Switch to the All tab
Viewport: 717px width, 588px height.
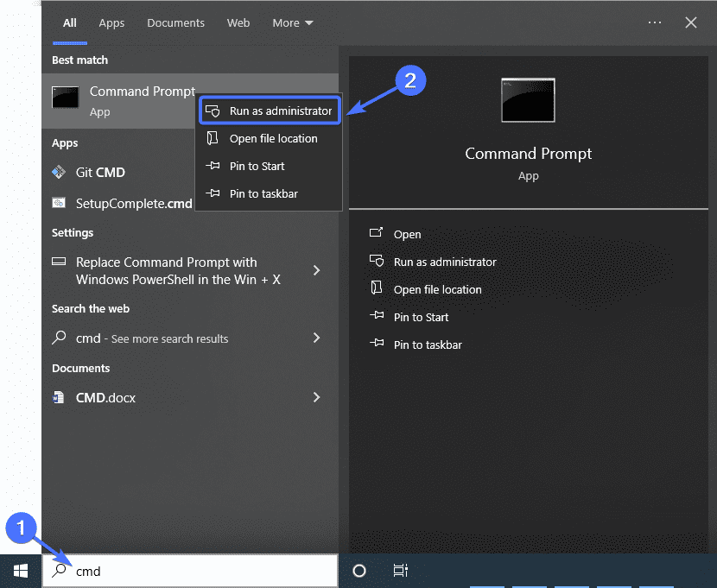[69, 22]
